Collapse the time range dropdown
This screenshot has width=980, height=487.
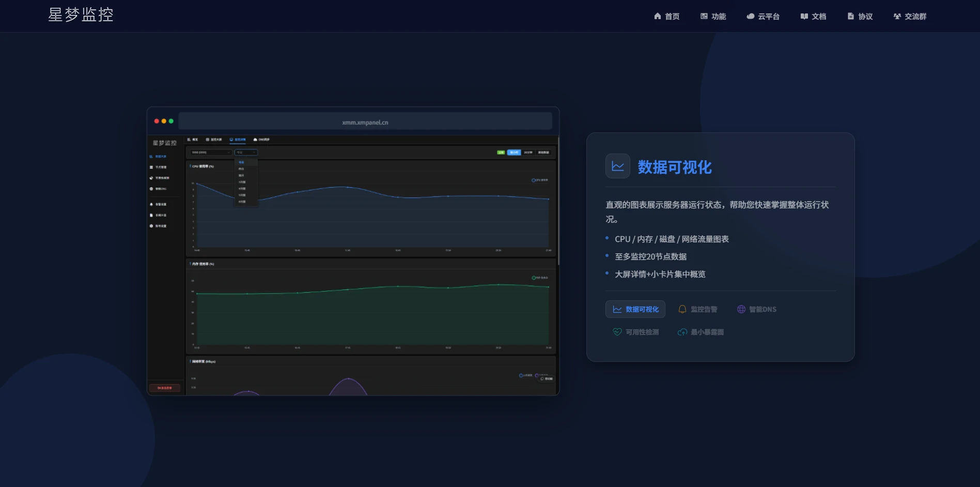246,153
